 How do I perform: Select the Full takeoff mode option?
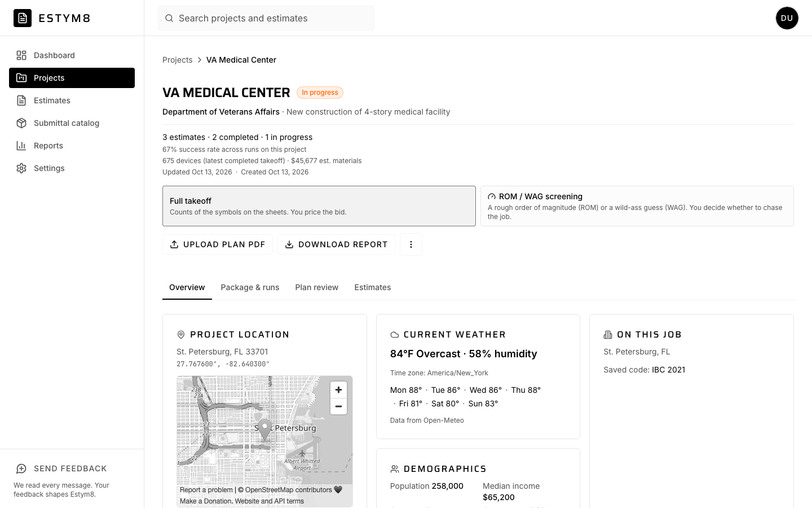[x=319, y=206]
